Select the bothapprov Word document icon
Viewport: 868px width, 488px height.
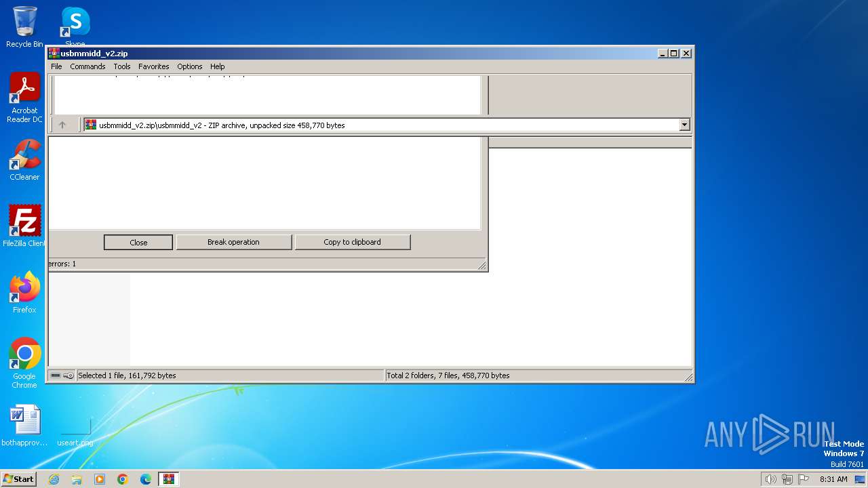[24, 426]
